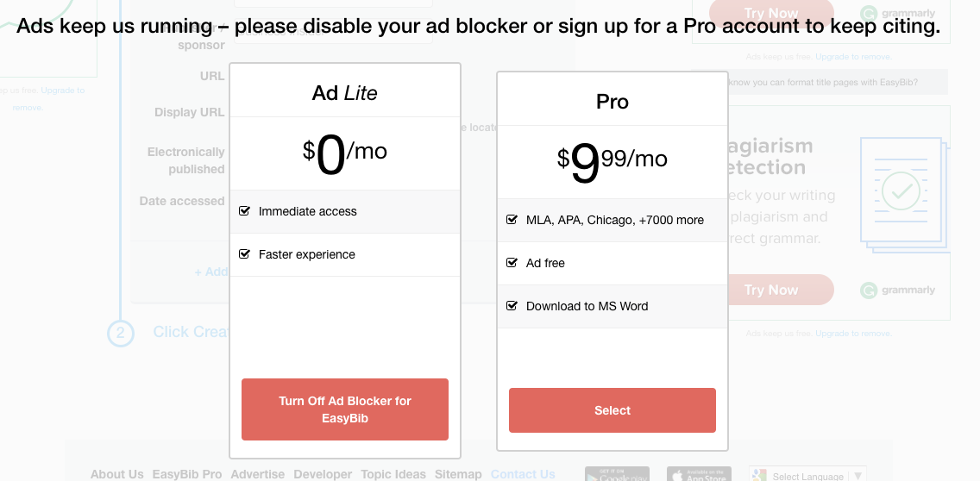Open the EasyBib Pro footer link
Viewport: 980px width, 481px height.
pyautogui.click(x=187, y=474)
